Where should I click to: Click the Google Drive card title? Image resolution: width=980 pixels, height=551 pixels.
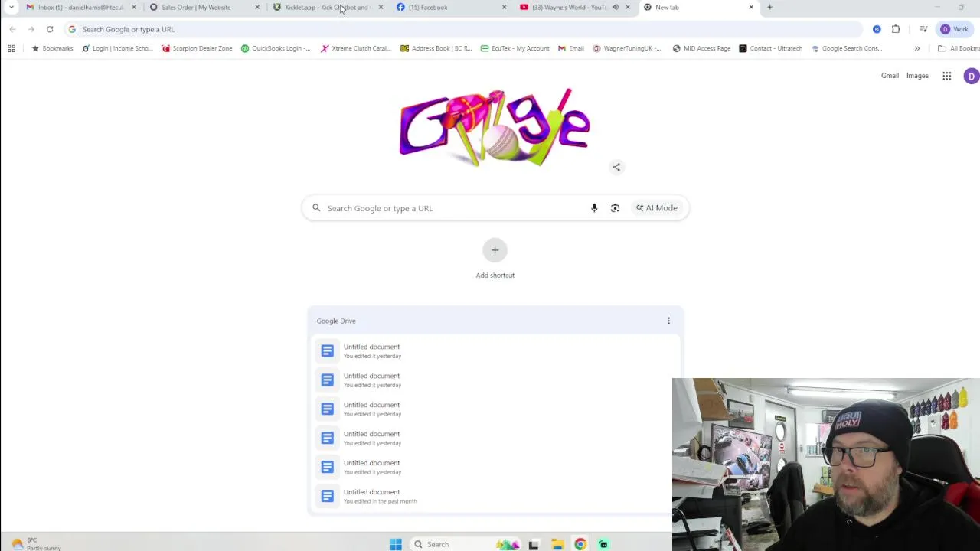pyautogui.click(x=336, y=321)
